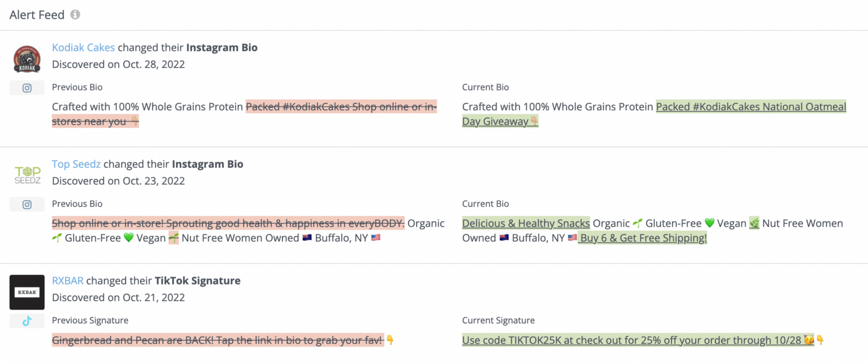The height and width of the screenshot is (364, 868).
Task: Click the RXBAR brand logo
Action: (27, 292)
